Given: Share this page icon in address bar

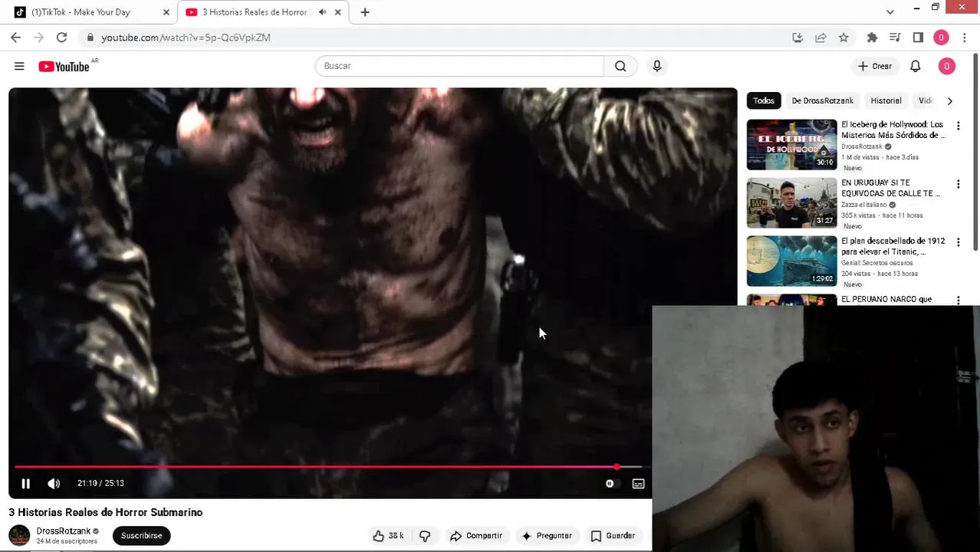Looking at the screenshot, I should click(821, 38).
